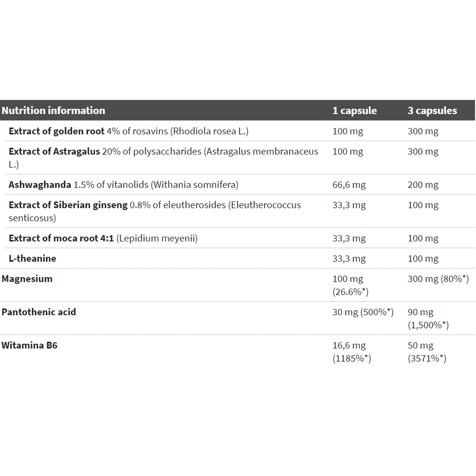
Task: Click 30 mg (500%*) pantothenic value
Action: [x=363, y=312]
